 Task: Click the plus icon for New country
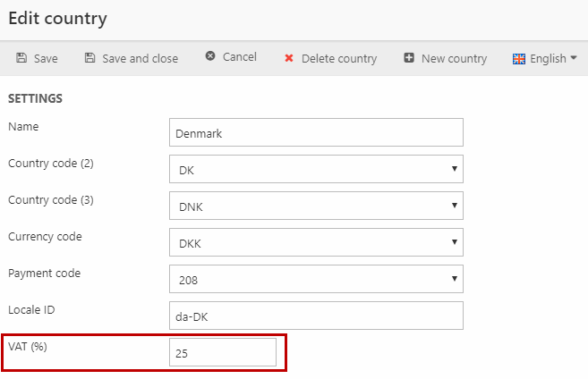[409, 58]
